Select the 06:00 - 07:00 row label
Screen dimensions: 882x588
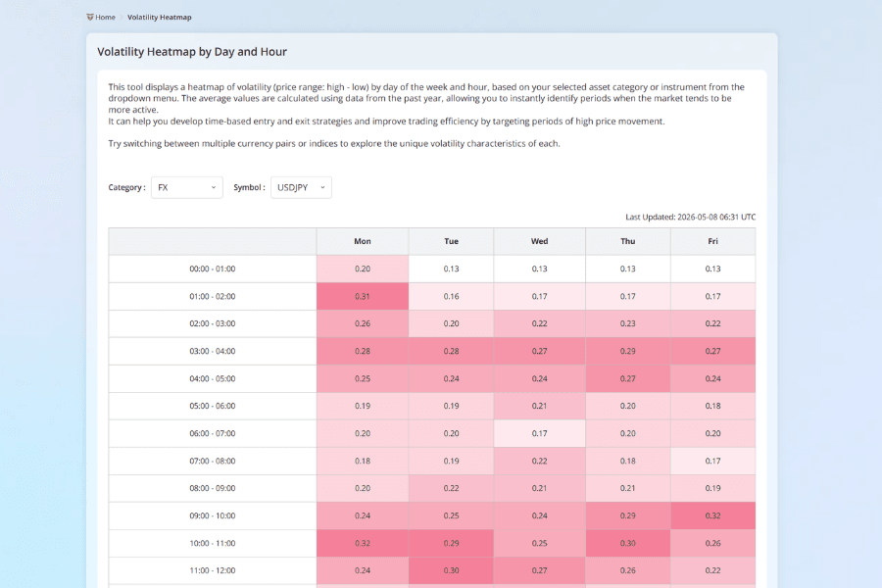tap(212, 433)
